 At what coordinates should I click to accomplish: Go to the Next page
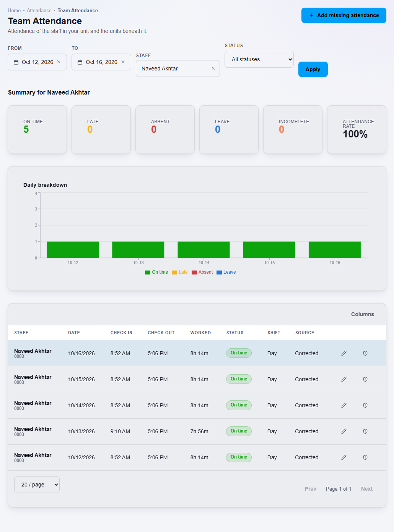[367, 489]
